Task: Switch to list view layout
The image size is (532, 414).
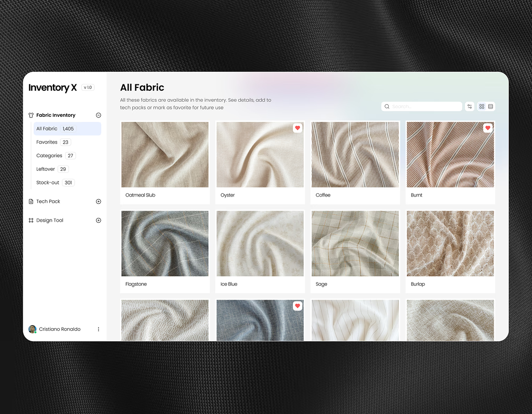Action: pyautogui.click(x=491, y=106)
